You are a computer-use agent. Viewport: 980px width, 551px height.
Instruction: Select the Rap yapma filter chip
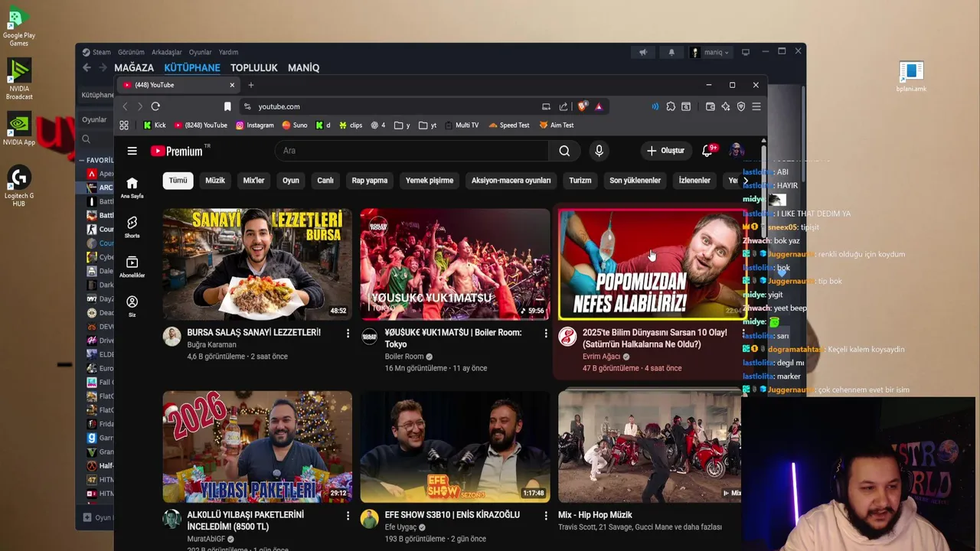click(370, 181)
